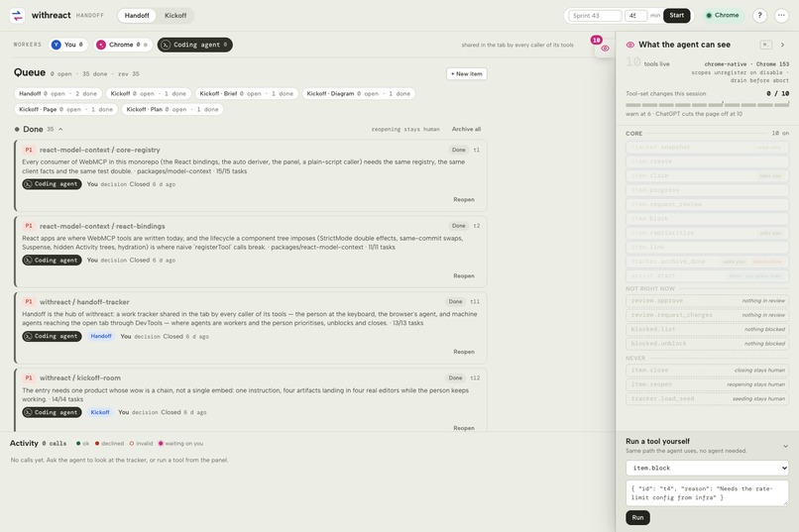Click the review.approve tool row

tap(707, 301)
